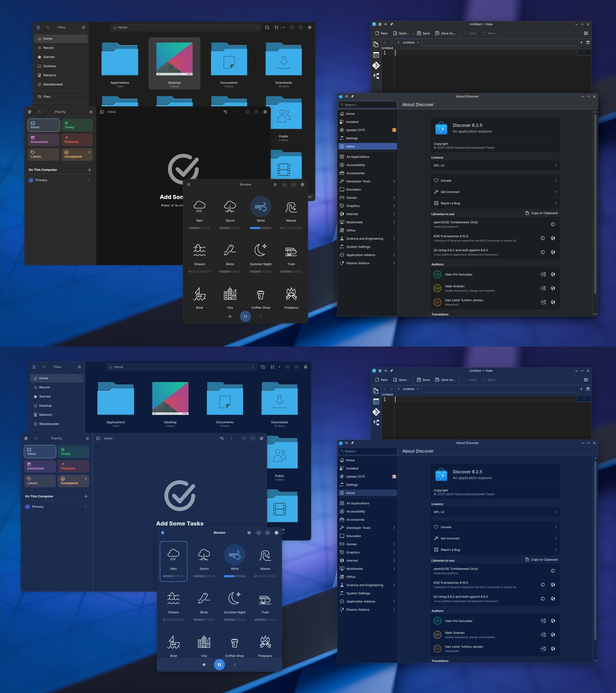Click list view icon in lower navy Files toolbar
This screenshot has width=616, height=693.
pyautogui.click(x=273, y=367)
